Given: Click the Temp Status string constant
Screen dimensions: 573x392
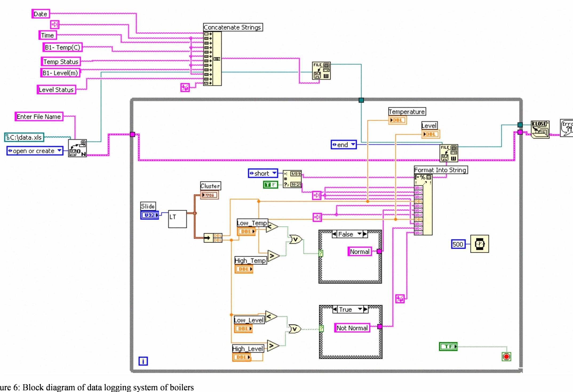Looking at the screenshot, I should pos(61,62).
